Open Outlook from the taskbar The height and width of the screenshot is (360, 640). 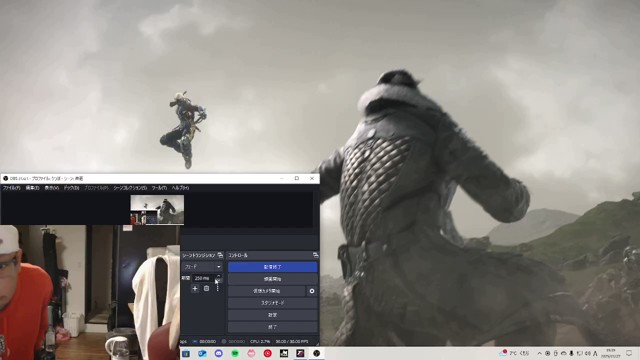coord(202,353)
